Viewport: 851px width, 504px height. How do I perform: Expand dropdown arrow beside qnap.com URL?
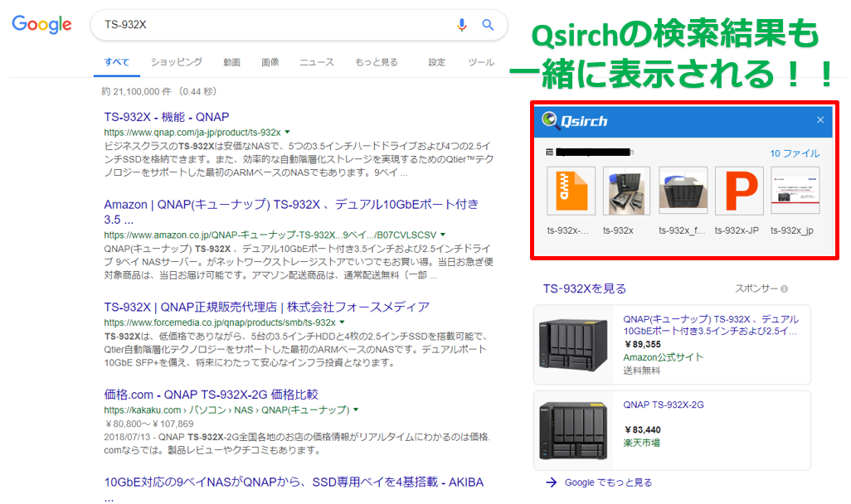287,132
